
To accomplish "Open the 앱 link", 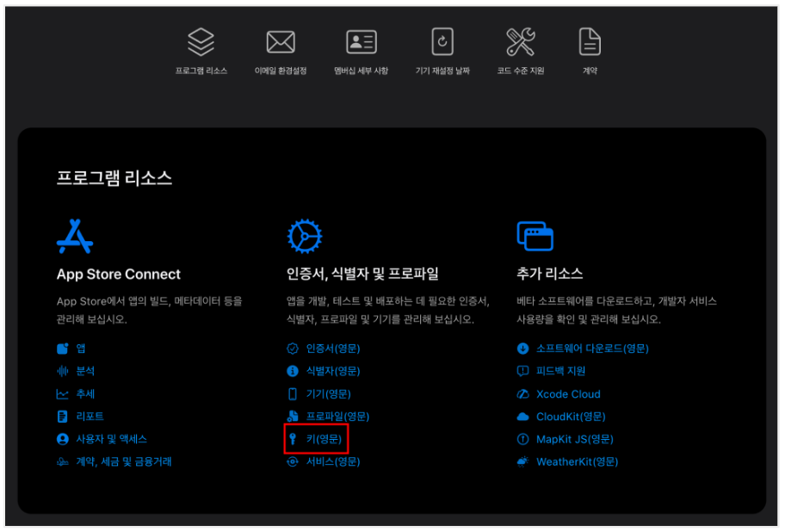I will 80,349.
